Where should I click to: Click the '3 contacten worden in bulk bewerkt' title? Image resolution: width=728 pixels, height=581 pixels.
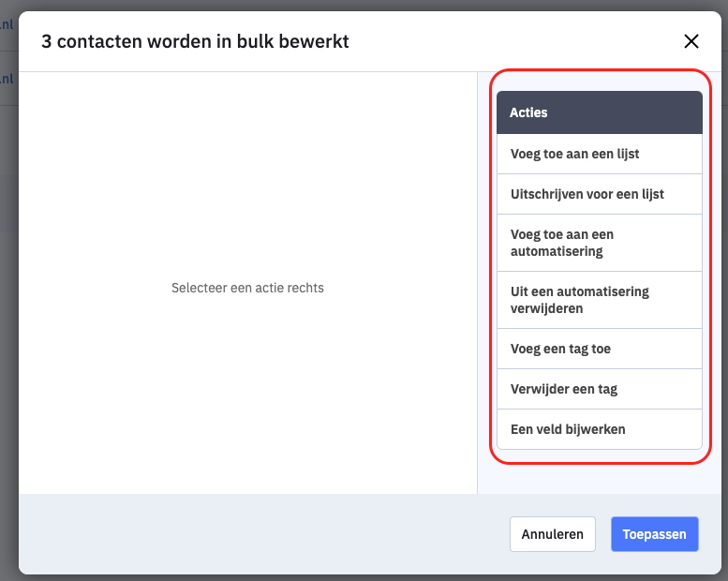pyautogui.click(x=195, y=41)
